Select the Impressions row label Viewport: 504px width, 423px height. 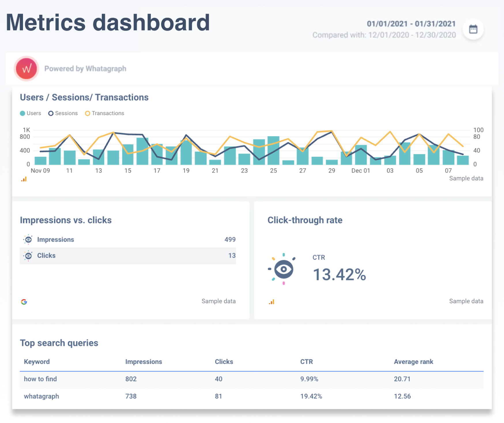click(x=56, y=239)
